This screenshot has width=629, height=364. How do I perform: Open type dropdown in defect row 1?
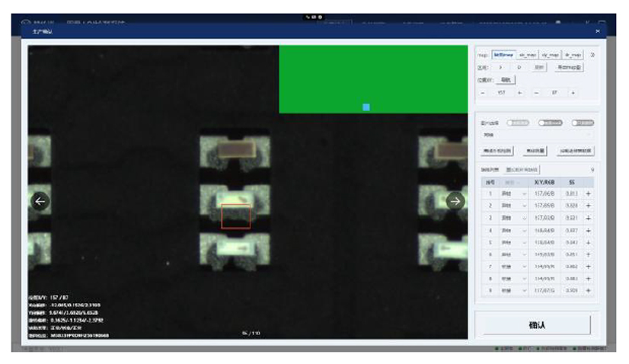coord(513,193)
